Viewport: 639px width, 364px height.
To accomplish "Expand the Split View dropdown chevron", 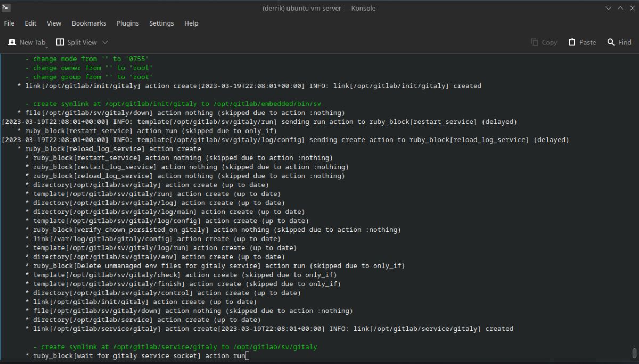I will pyautogui.click(x=105, y=42).
